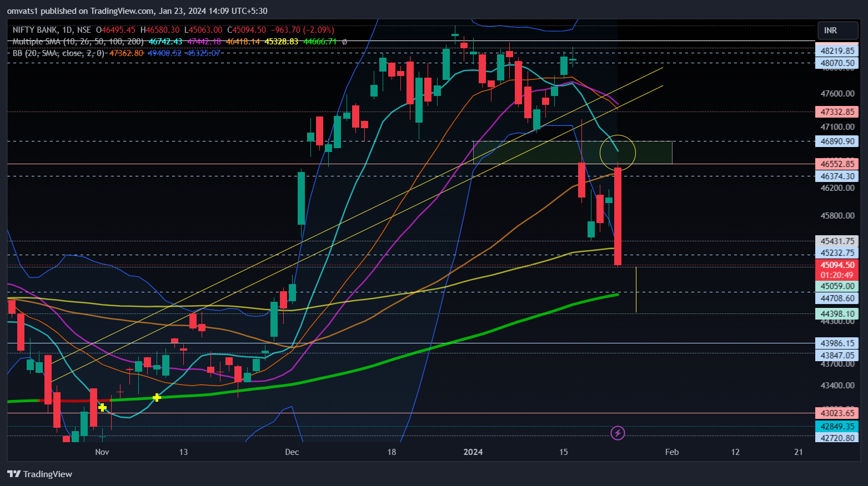
Task: Click the TradingView wordmark link
Action: (x=48, y=474)
